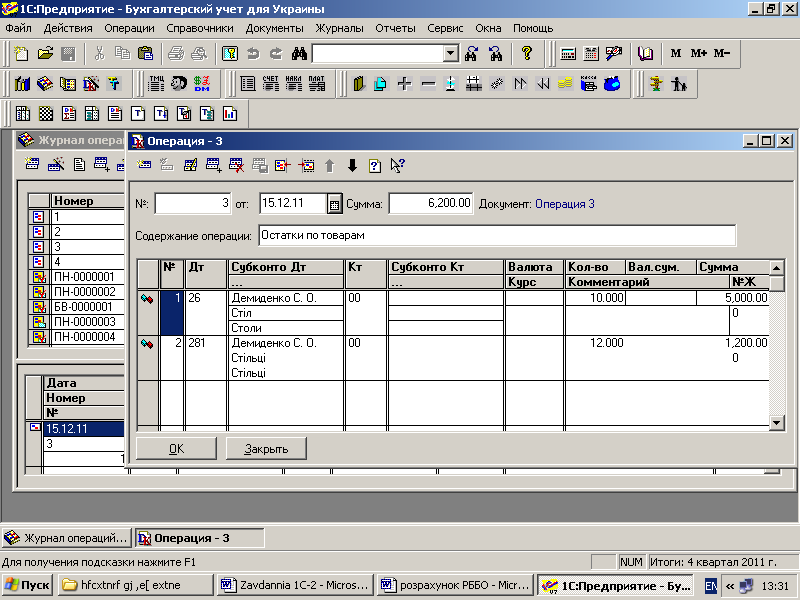Click the entries table scroll up arrow

(777, 268)
